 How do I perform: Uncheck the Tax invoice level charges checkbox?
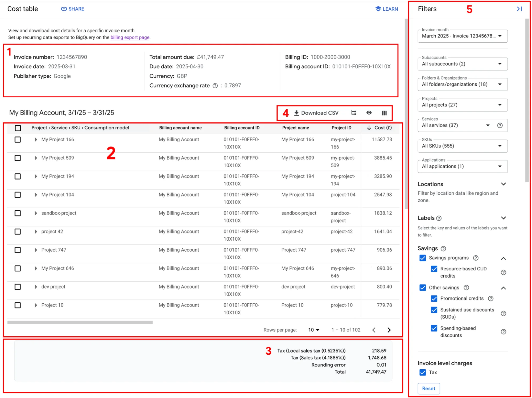pyautogui.click(x=423, y=372)
